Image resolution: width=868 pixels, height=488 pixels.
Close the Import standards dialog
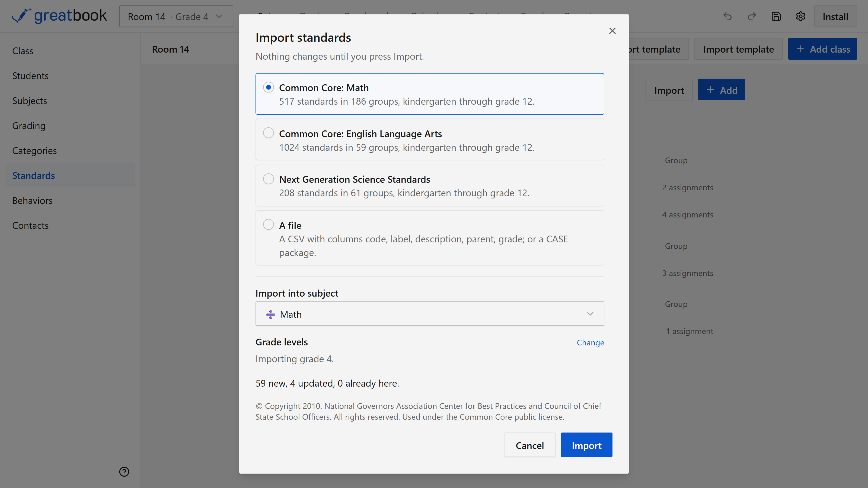pos(612,31)
